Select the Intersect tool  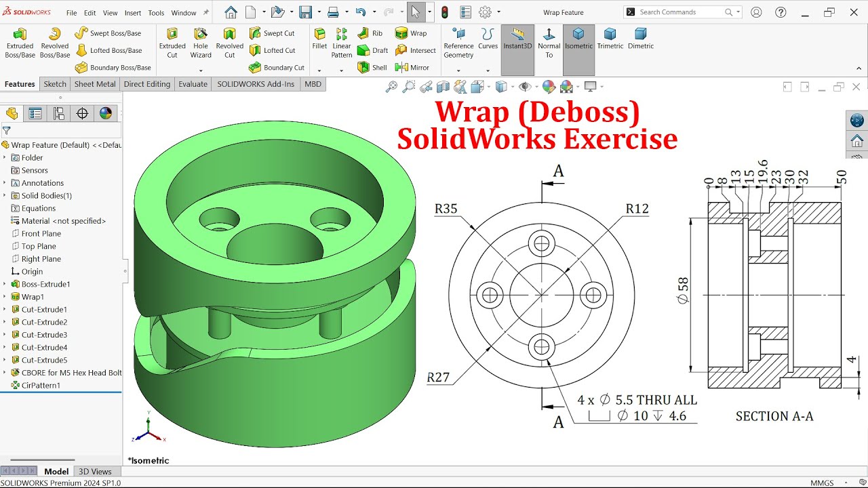point(416,50)
